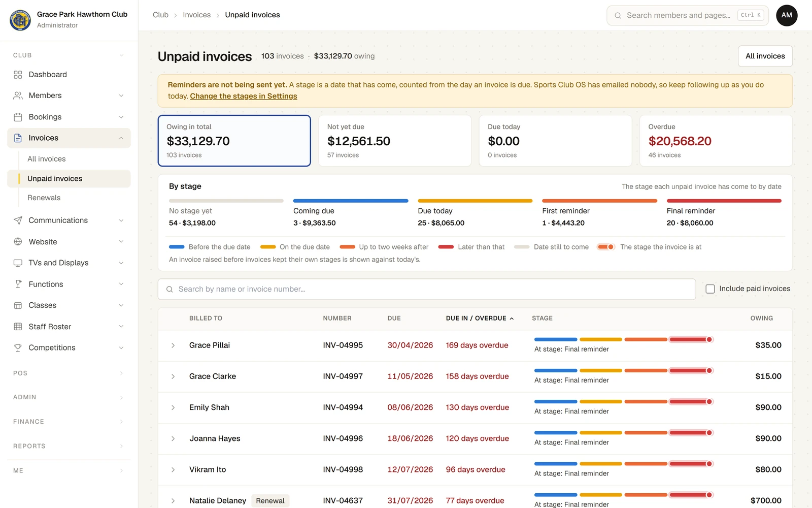Expand the Joanna Hayes invoice row
The width and height of the screenshot is (812, 508).
pos(173,438)
